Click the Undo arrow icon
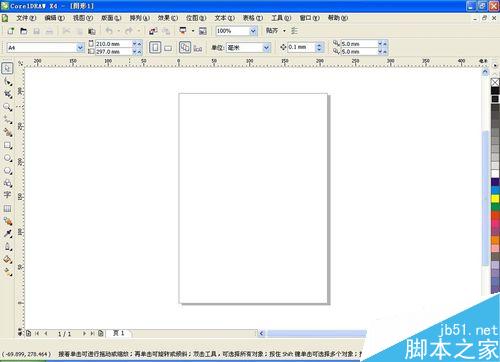The image size is (500, 362). (109, 31)
